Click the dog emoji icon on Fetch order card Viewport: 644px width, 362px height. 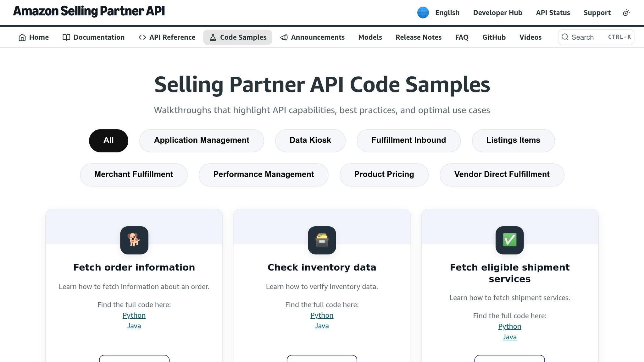(x=134, y=240)
